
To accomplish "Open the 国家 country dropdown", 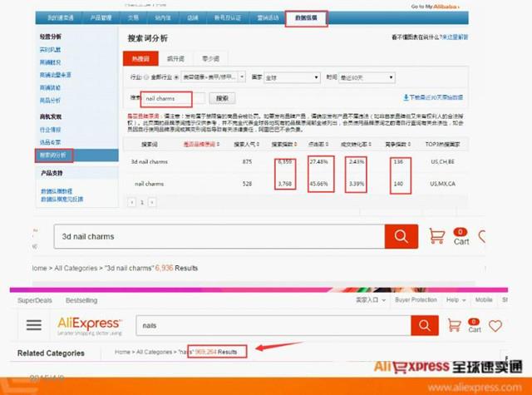I will coord(293,77).
